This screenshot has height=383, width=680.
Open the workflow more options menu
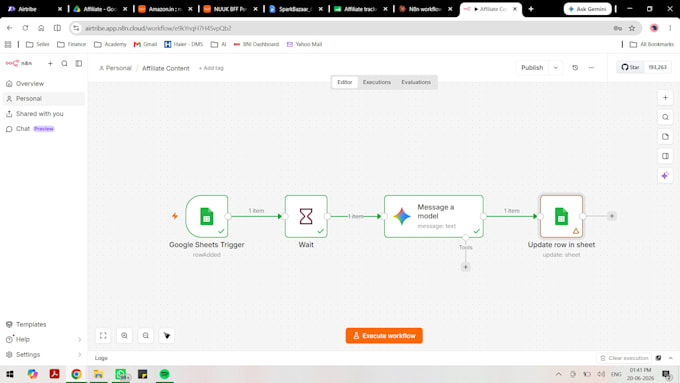pos(591,68)
